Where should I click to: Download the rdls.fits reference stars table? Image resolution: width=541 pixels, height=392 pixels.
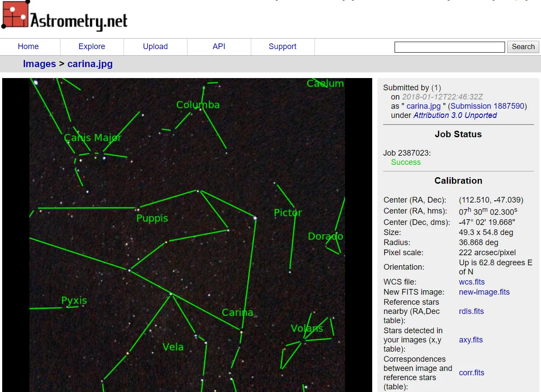[471, 311]
